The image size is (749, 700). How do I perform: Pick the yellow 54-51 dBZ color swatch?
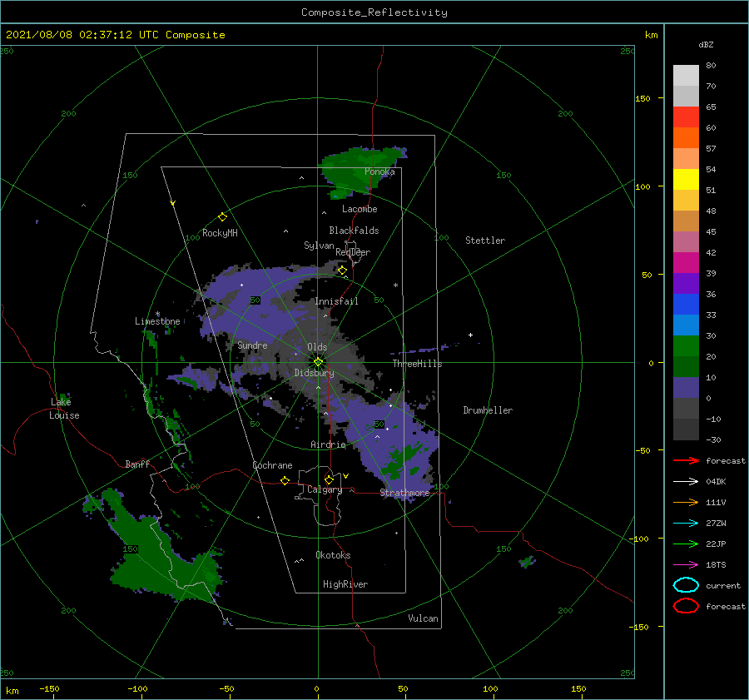pyautogui.click(x=686, y=179)
